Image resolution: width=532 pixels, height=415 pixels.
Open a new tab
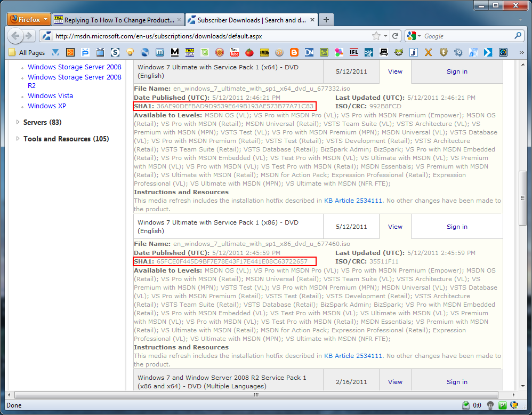(x=326, y=20)
